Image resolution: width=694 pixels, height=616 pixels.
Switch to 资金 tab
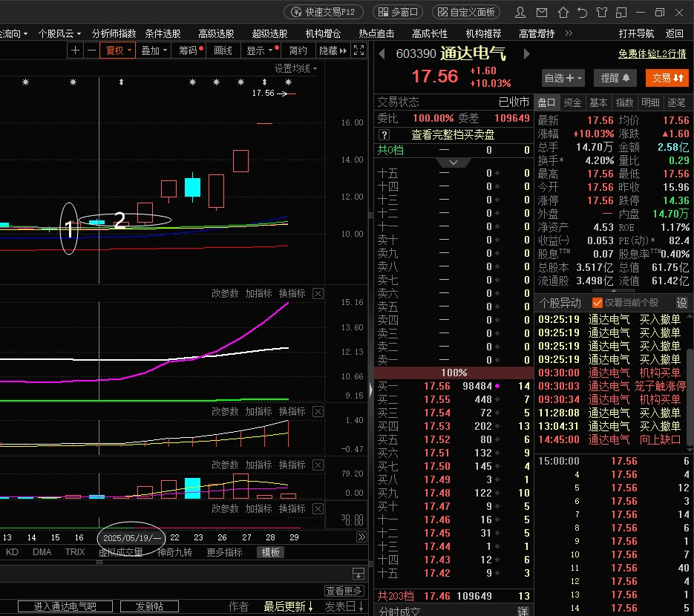coord(572,102)
